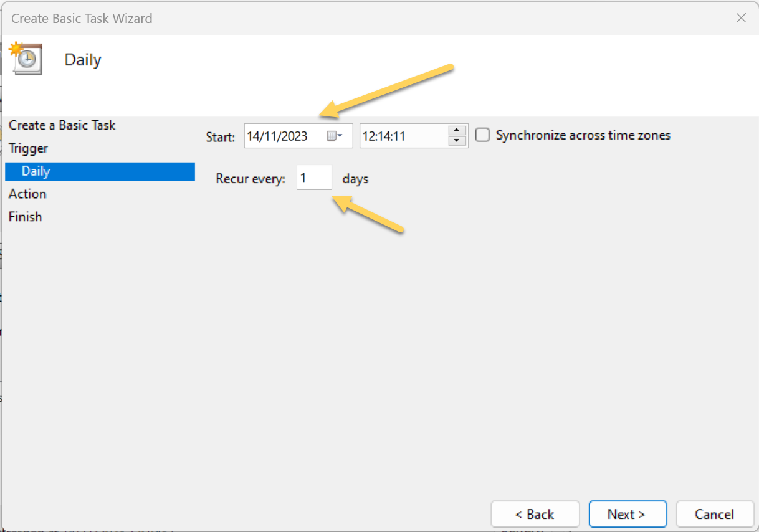Viewport: 759px width, 532px height.
Task: Close the wizard window with X
Action: (x=741, y=18)
